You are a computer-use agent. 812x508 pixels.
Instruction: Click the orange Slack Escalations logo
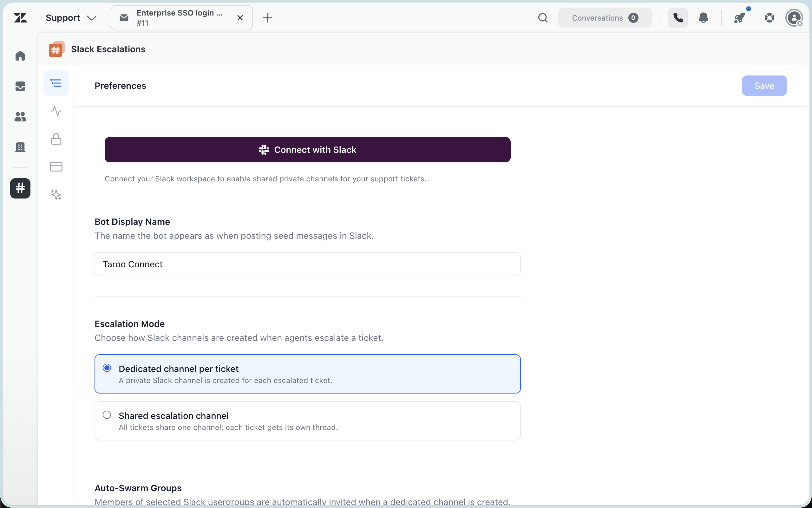pos(56,49)
